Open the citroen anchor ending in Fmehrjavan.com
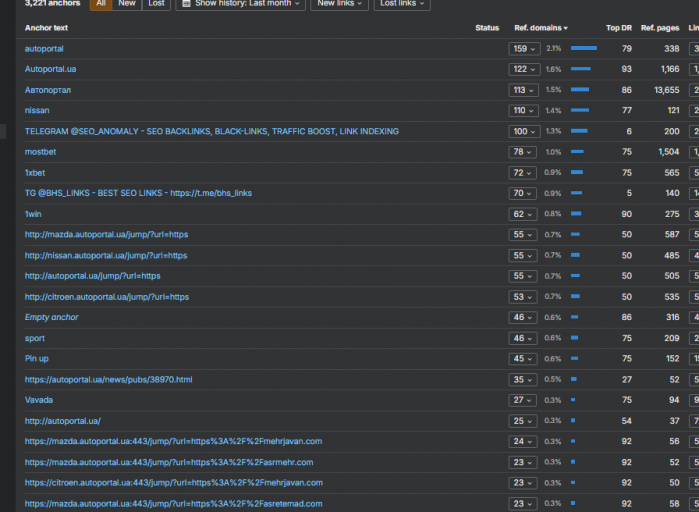This screenshot has height=512, width=699. [174, 483]
